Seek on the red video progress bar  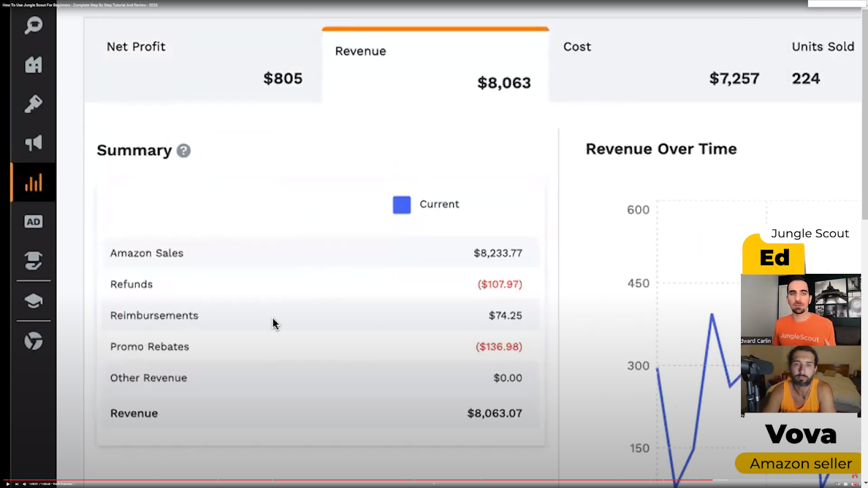click(x=358, y=480)
